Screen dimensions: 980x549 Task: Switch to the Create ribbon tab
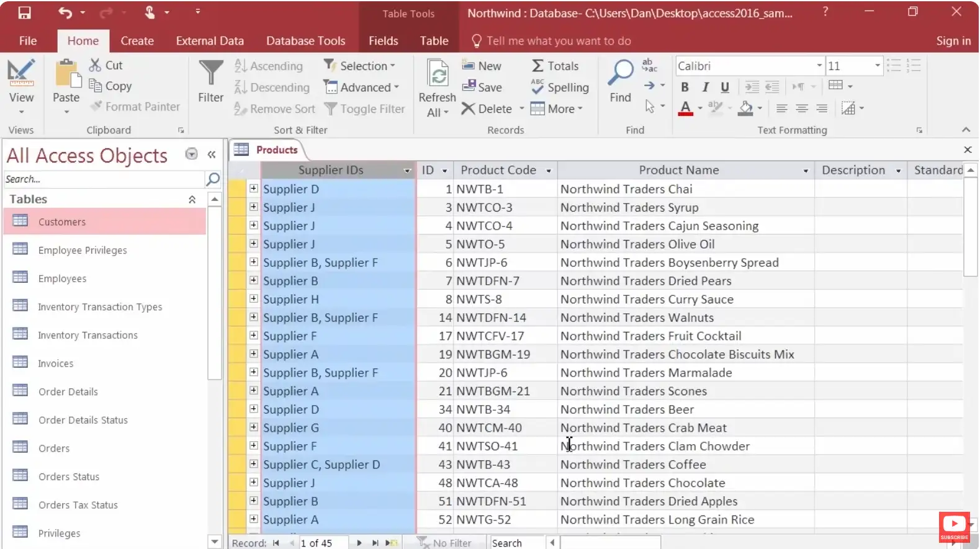[137, 41]
